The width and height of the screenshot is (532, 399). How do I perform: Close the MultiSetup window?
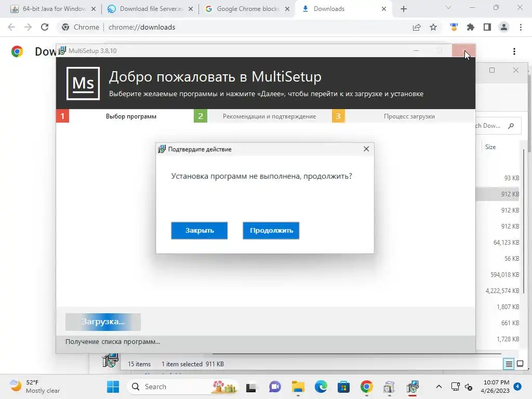tap(463, 50)
